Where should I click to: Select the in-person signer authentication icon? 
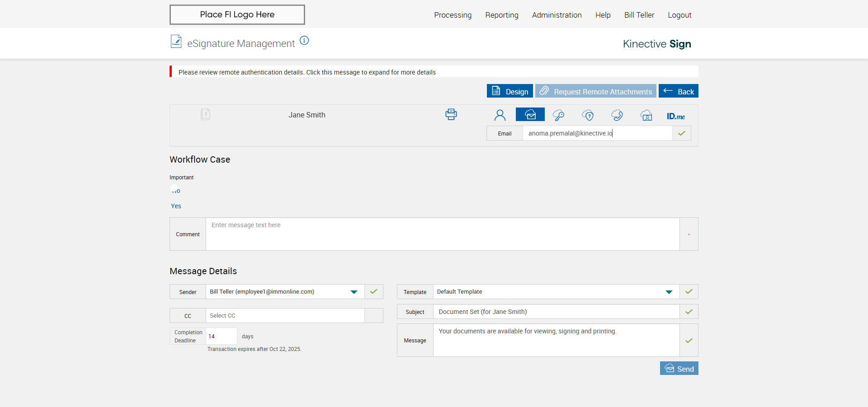(x=500, y=115)
